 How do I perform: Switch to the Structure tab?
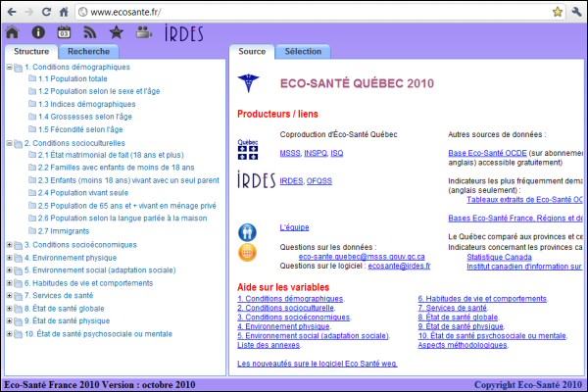[31, 52]
